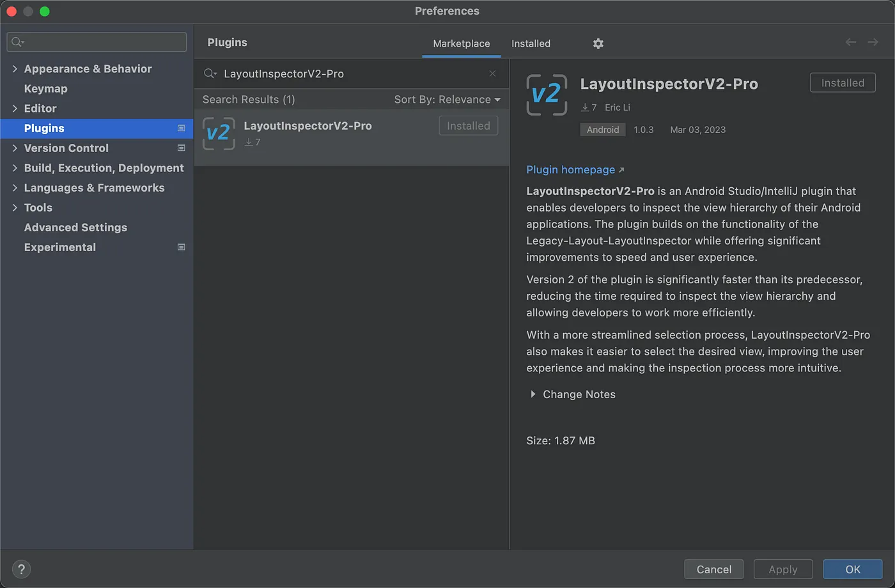Image resolution: width=895 pixels, height=588 pixels.
Task: Click the download count in the search result row
Action: (x=253, y=142)
